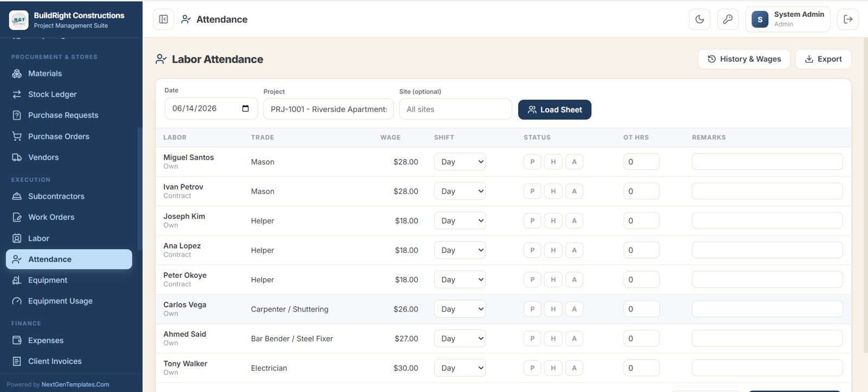Navigate to Subcontractors
868x392 pixels.
click(69, 197)
